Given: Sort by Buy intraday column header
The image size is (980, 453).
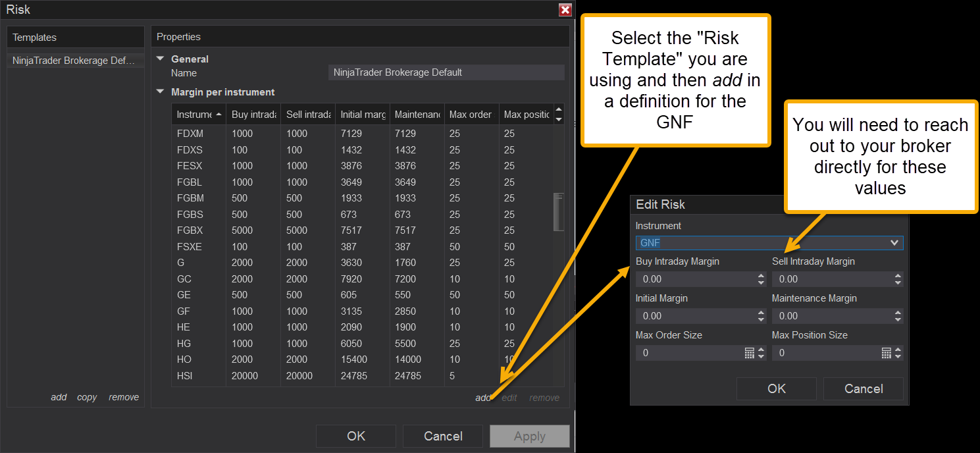Looking at the screenshot, I should coord(253,115).
